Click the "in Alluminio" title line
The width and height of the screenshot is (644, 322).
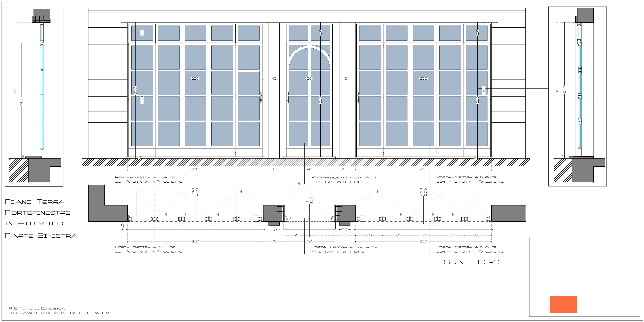pyautogui.click(x=34, y=223)
